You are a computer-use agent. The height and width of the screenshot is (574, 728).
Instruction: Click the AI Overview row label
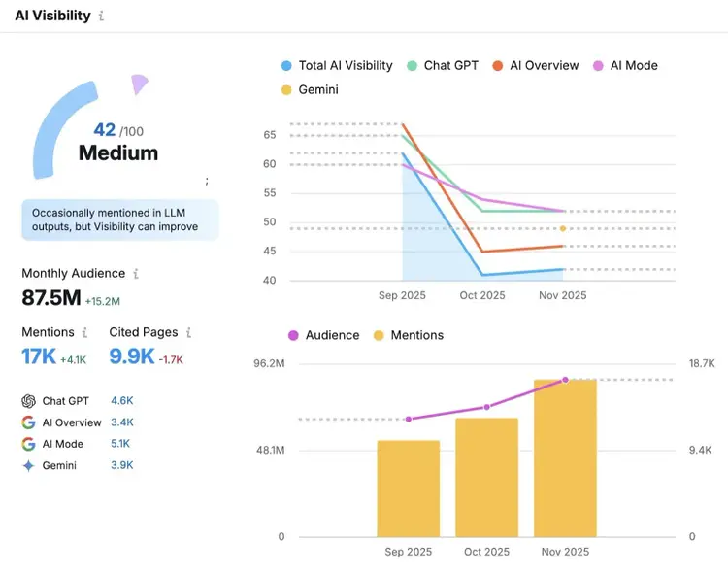point(72,422)
